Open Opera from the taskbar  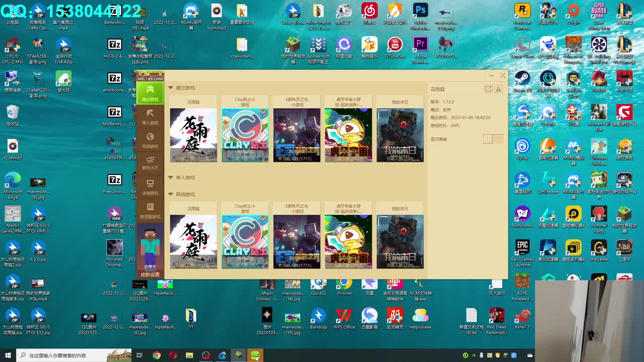click(173, 355)
